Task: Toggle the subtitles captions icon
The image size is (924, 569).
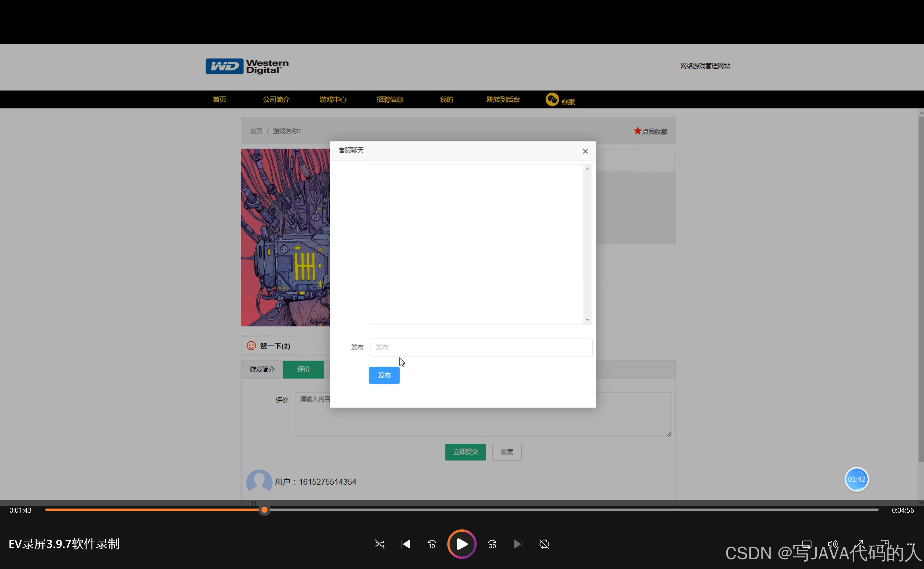Action: pyautogui.click(x=807, y=544)
